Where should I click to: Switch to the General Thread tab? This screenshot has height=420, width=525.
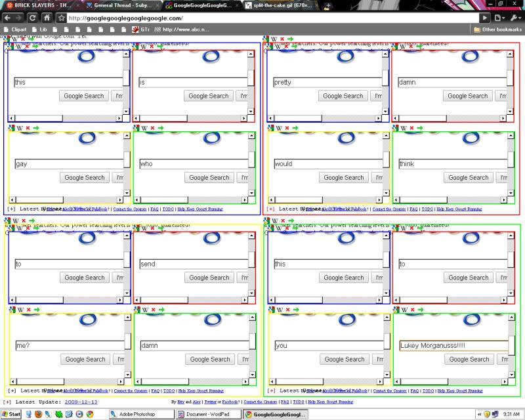click(x=122, y=5)
